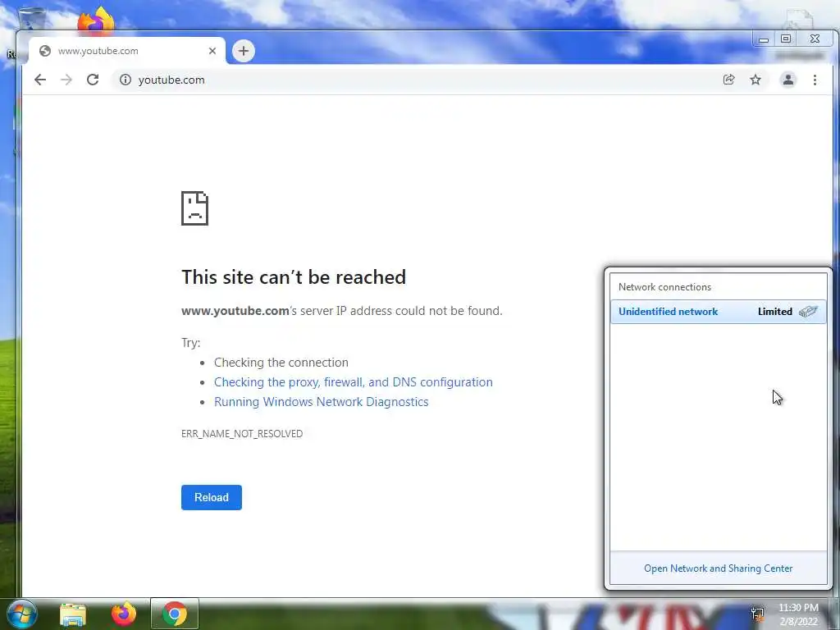Select ERR_NAME_NOT_RESOLVED error code text
The image size is (840, 630).
click(x=242, y=433)
